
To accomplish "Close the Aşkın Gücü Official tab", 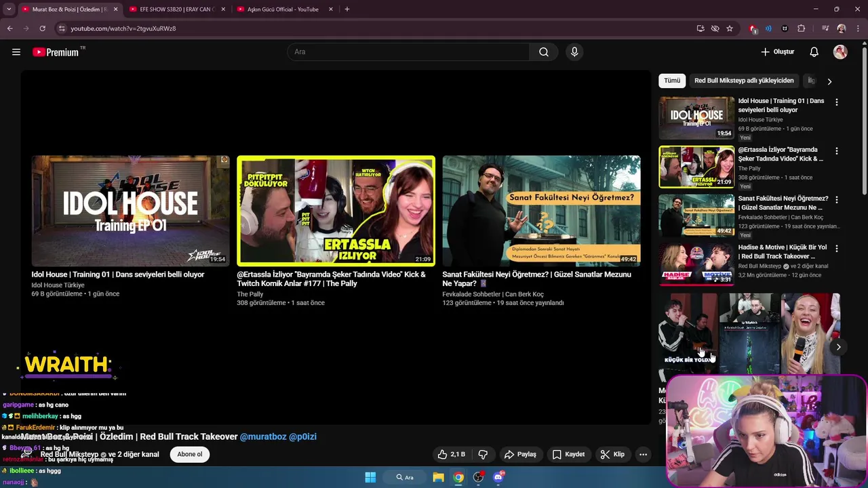I will [x=331, y=9].
